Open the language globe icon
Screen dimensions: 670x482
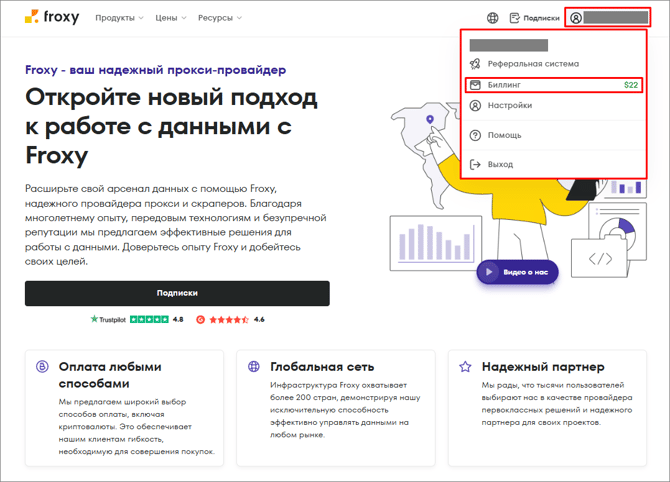[493, 18]
